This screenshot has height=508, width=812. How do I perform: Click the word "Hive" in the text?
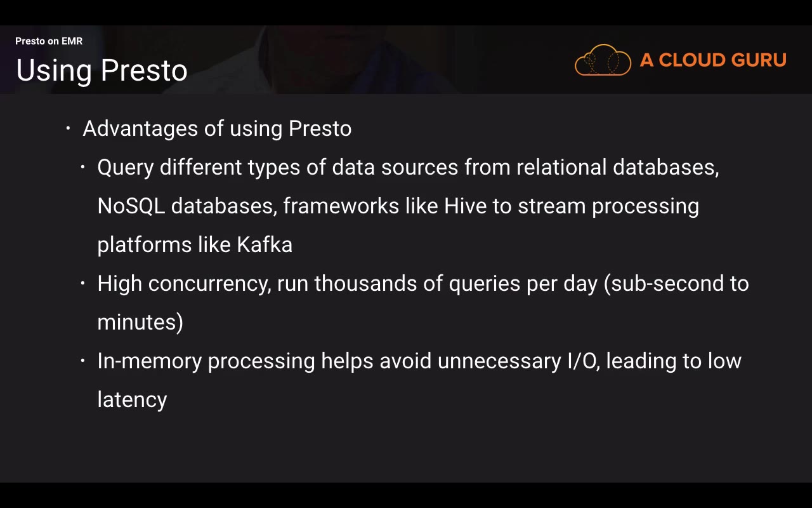point(465,206)
